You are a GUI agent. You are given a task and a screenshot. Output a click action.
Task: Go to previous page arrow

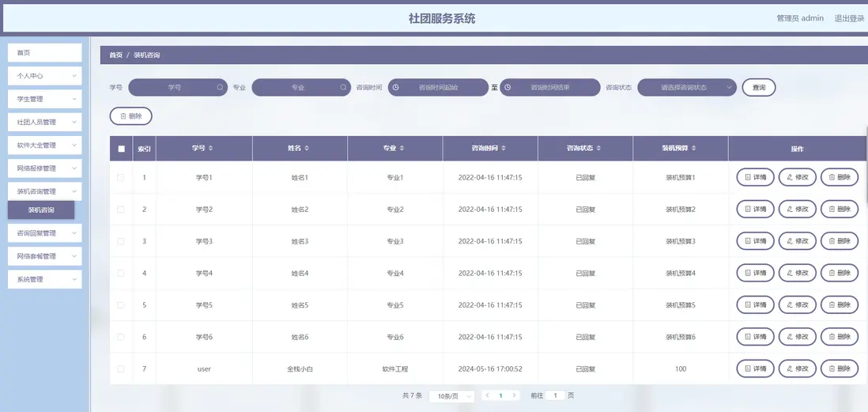(487, 395)
